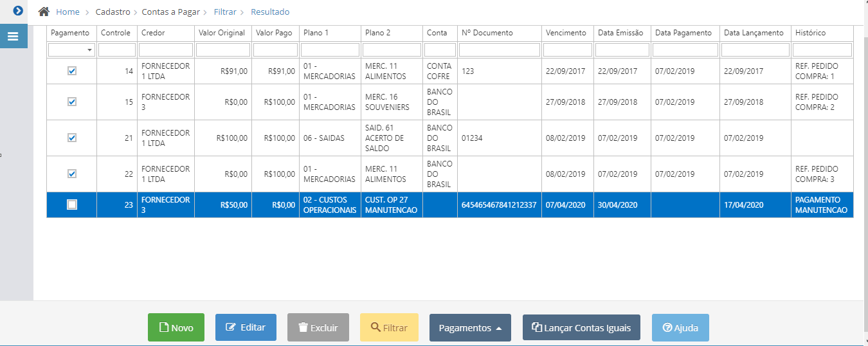Focus the Valor Pago filter field
The width and height of the screenshot is (868, 346).
[275, 50]
